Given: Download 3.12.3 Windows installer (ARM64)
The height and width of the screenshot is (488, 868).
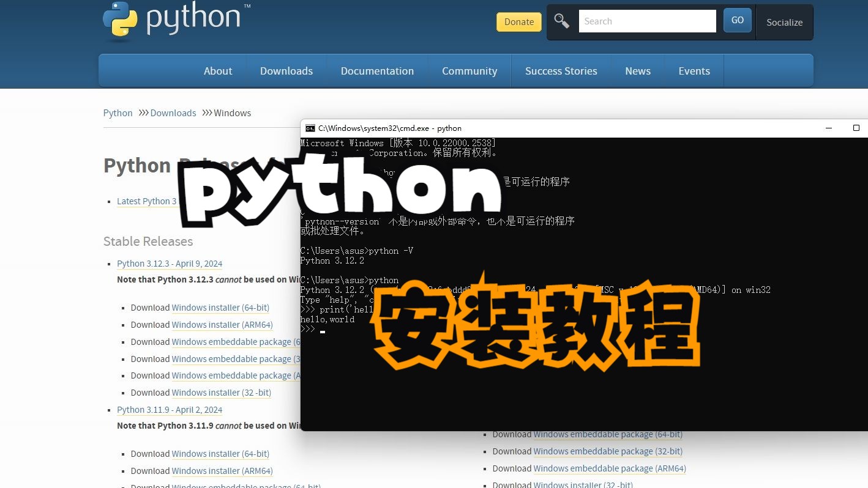Looking at the screenshot, I should pyautogui.click(x=222, y=325).
